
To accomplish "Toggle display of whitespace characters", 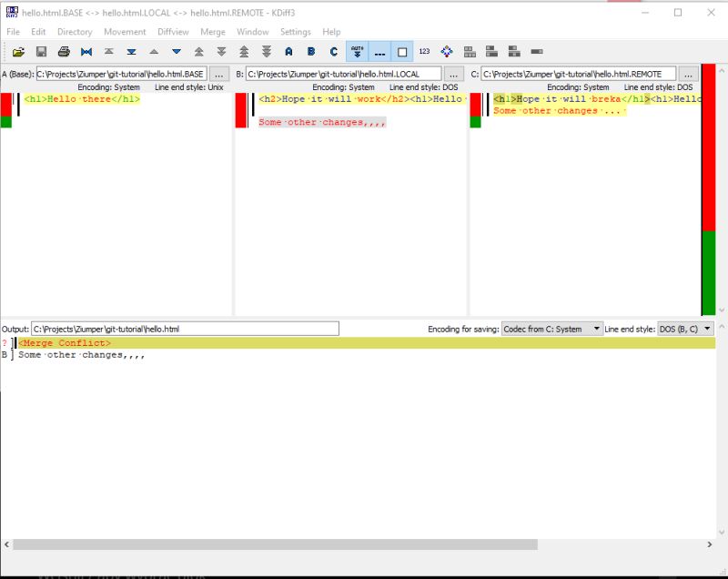I will click(378, 50).
